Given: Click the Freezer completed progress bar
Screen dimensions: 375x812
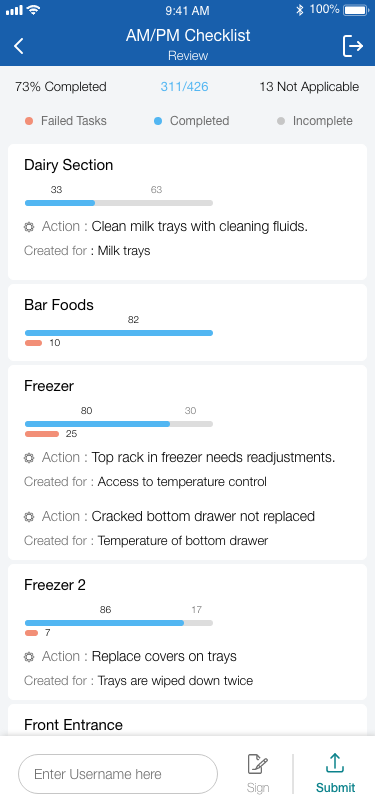Looking at the screenshot, I should (x=97, y=424).
